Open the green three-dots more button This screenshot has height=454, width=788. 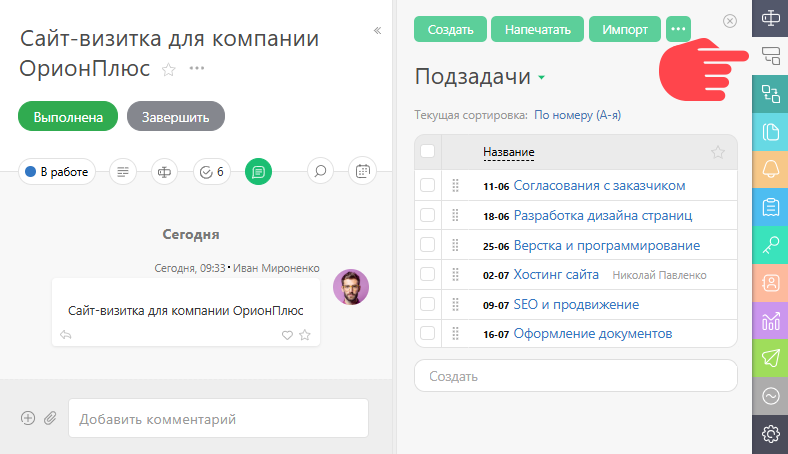coord(678,29)
